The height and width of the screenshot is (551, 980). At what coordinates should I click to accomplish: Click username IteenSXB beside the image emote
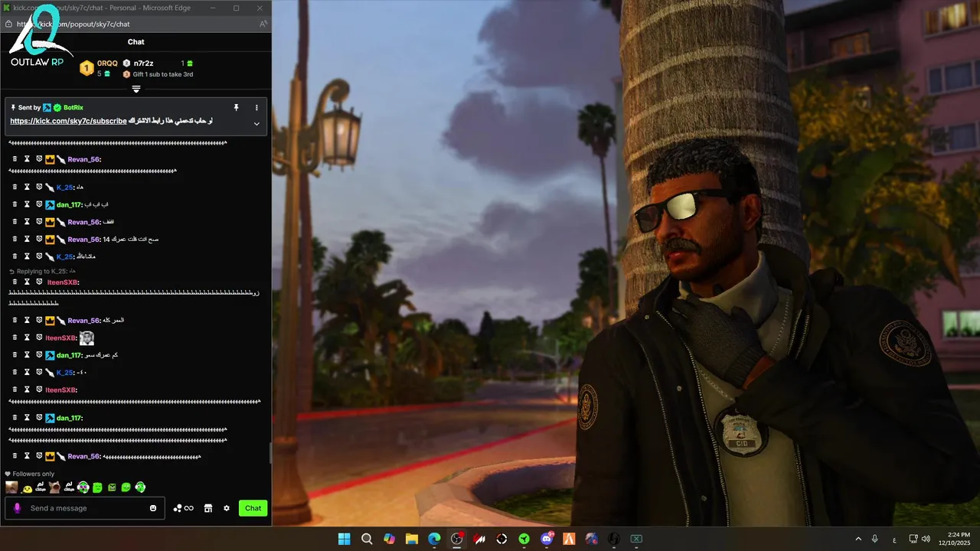click(x=60, y=338)
